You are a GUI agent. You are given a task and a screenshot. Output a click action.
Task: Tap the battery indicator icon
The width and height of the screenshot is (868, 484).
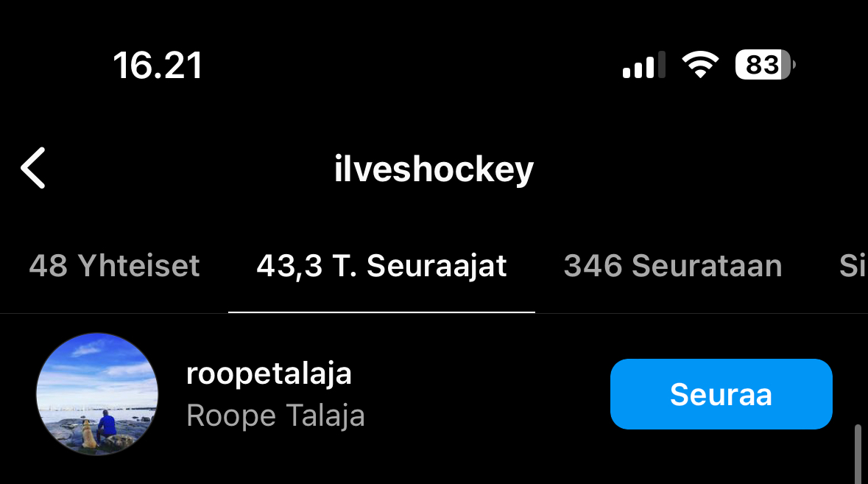[x=765, y=65]
